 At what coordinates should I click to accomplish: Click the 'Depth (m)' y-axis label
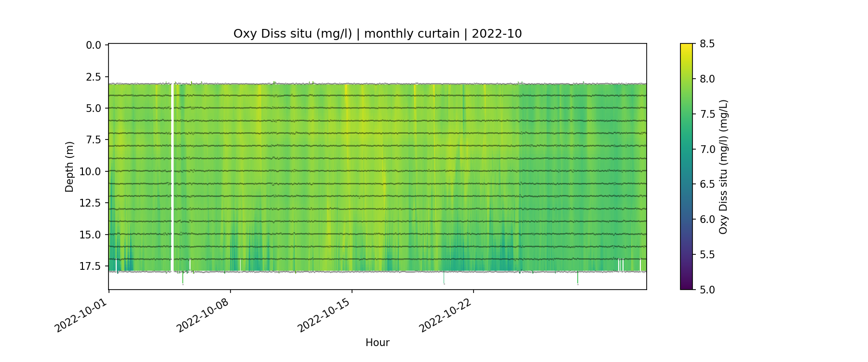[69, 167]
